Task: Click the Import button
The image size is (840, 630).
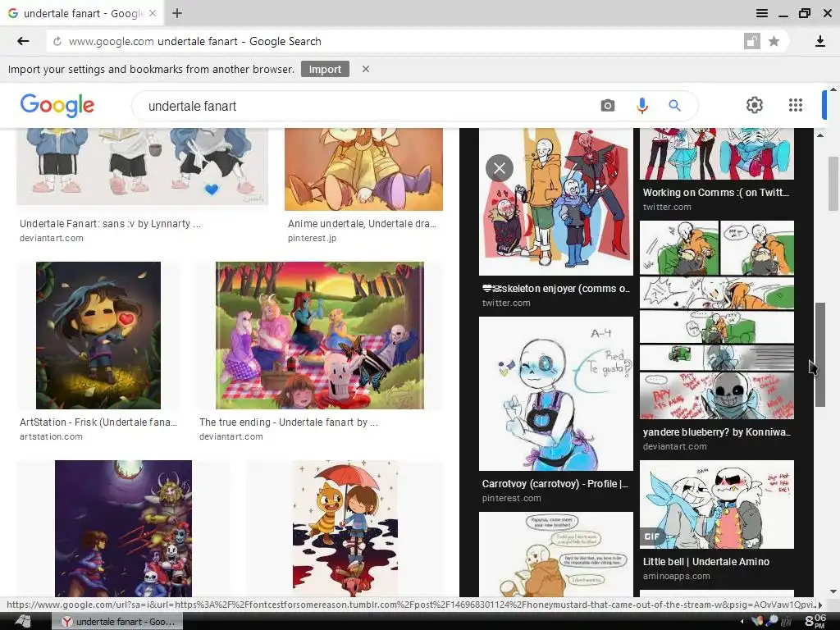Action: coord(325,69)
